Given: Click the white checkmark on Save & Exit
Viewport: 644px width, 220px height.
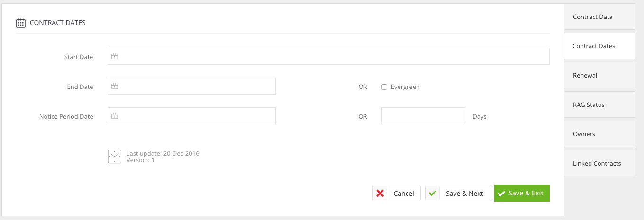Looking at the screenshot, I should (501, 194).
